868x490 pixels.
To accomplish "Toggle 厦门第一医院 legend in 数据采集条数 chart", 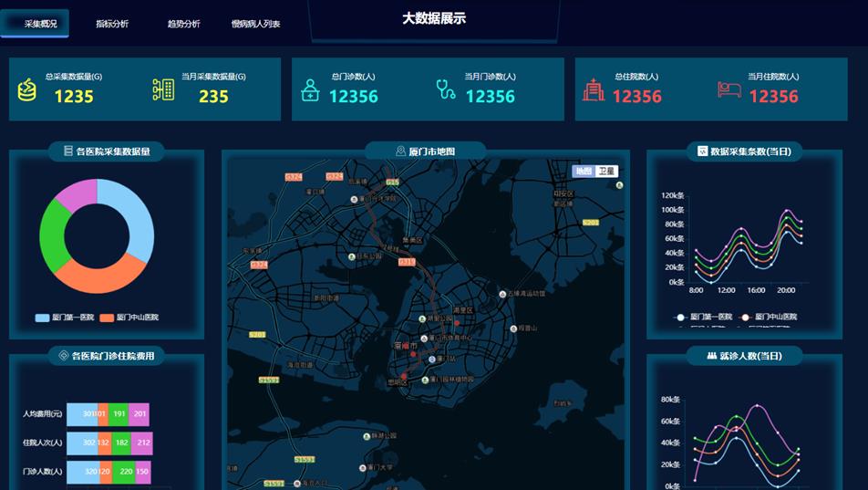I will [702, 317].
